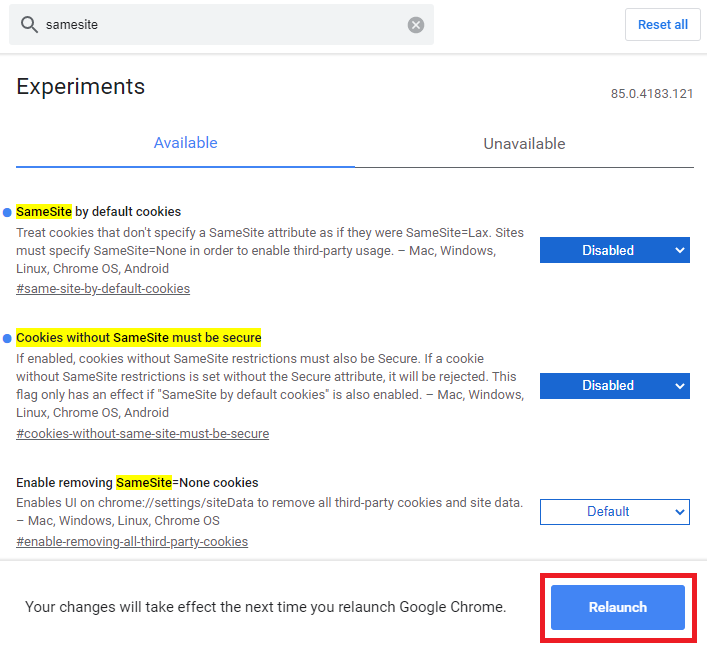The height and width of the screenshot is (647, 707).
Task: Open the SameSite by default cookies dropdown
Action: point(615,250)
